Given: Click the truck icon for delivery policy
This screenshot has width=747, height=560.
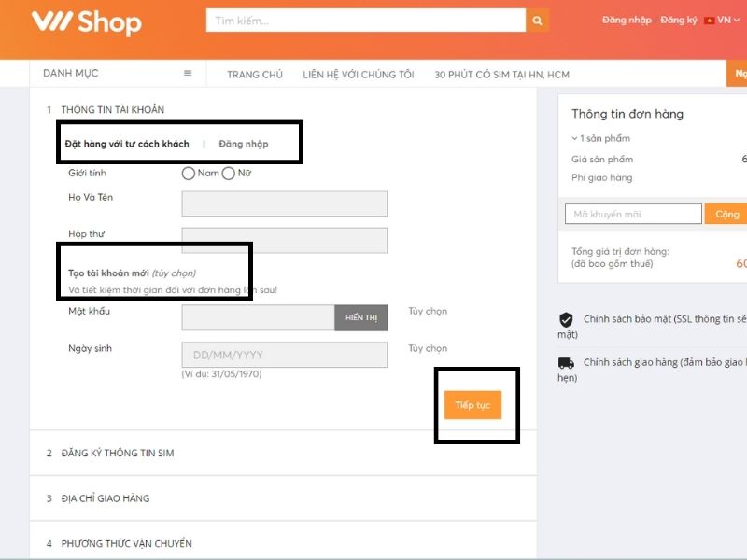Looking at the screenshot, I should pyautogui.click(x=566, y=363).
